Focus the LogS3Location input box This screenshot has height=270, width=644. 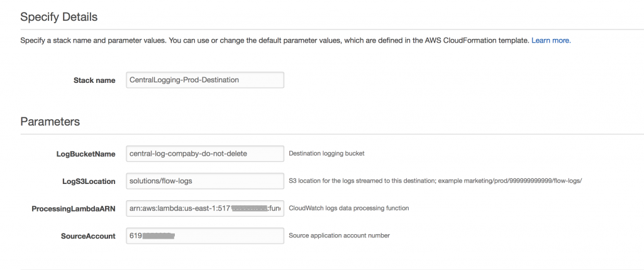pos(205,181)
